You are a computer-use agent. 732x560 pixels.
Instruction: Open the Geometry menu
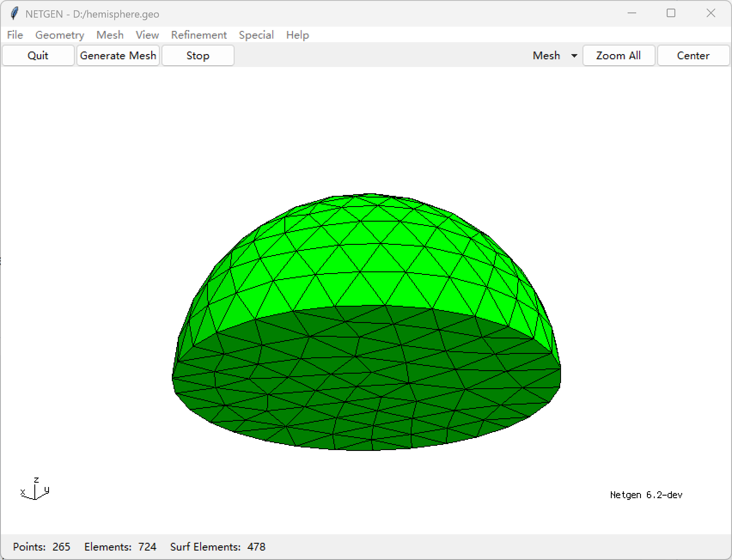pos(59,35)
